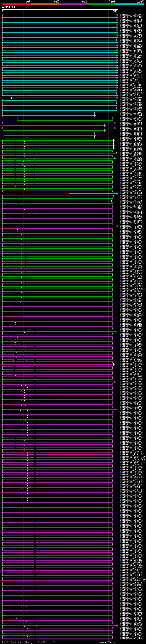Select the cyan ~100% identity legend segment
This screenshot has width=146, height=644.
coord(130,4)
